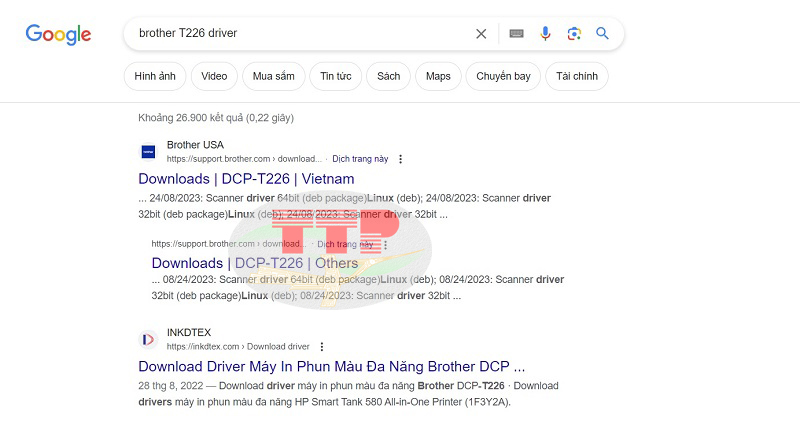Click the Google logo
Screen dimensions: 800x432
tap(58, 34)
